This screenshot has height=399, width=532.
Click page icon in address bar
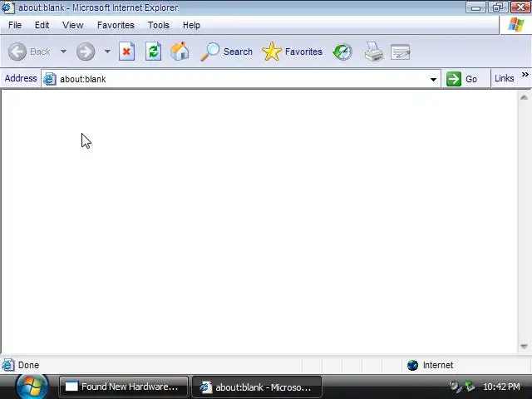[x=50, y=79]
